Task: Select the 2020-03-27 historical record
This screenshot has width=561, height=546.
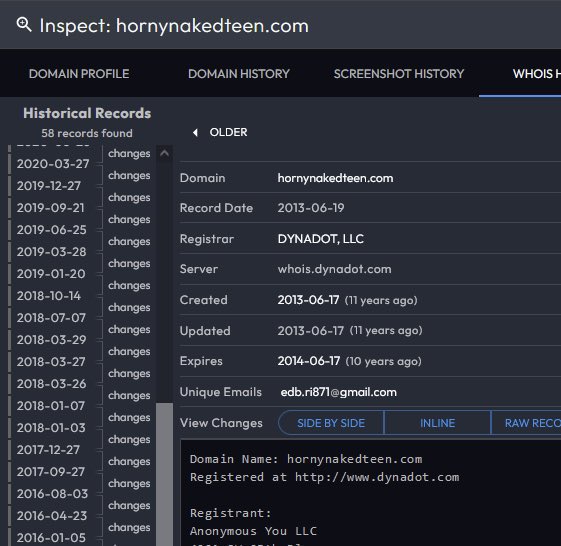Action: coord(53,164)
